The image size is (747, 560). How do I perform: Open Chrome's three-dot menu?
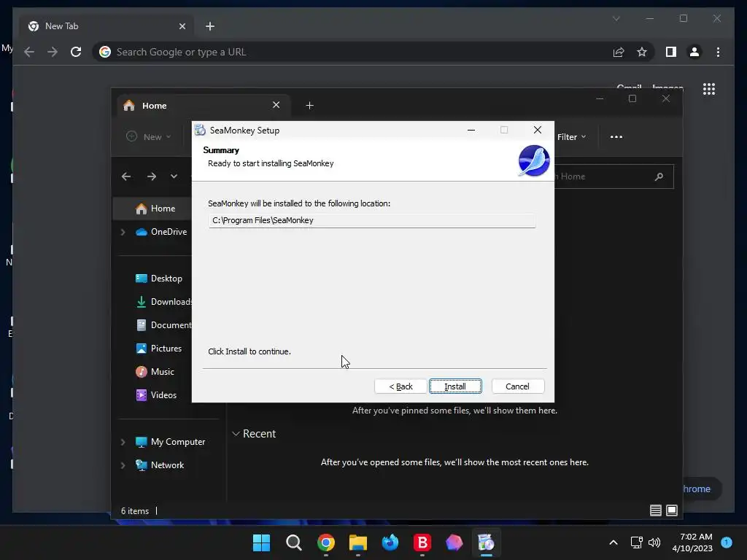pos(718,52)
